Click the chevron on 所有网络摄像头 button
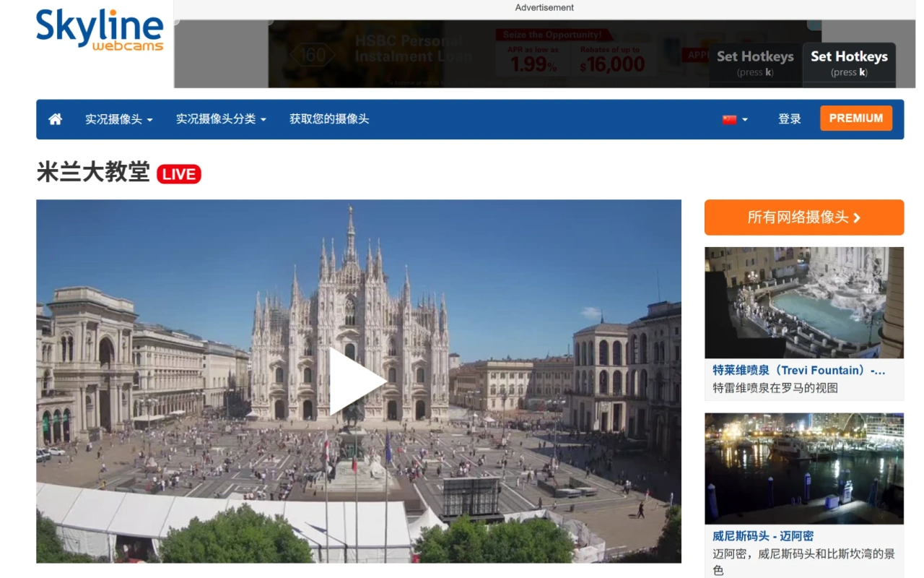 (857, 217)
